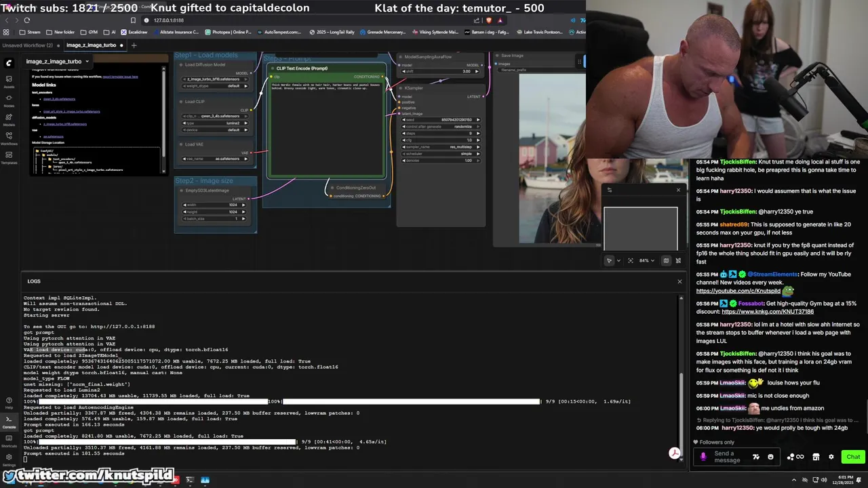868x488 pixels.
Task: Reload the browser page
Action: (x=26, y=20)
